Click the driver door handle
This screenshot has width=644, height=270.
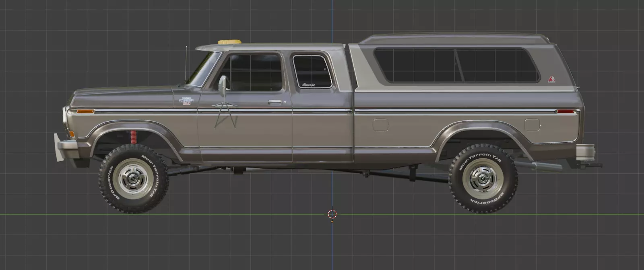coord(275,102)
